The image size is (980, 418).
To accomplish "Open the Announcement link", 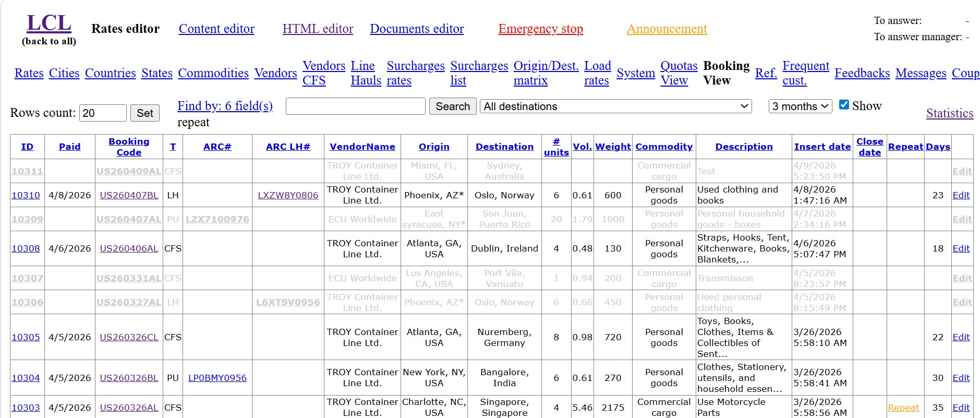I will tap(667, 29).
